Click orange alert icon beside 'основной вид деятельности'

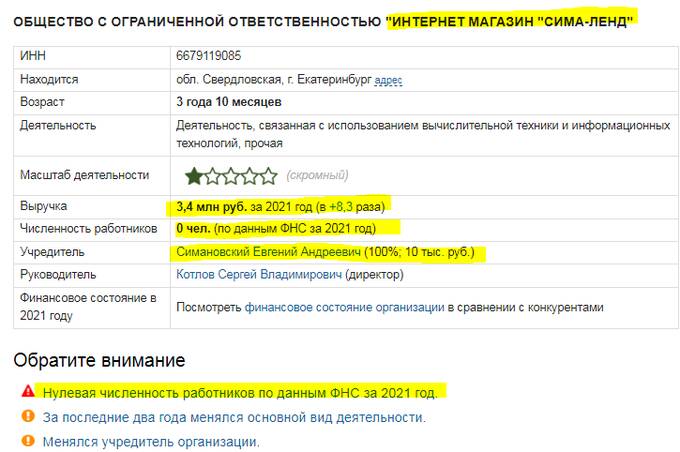click(28, 416)
